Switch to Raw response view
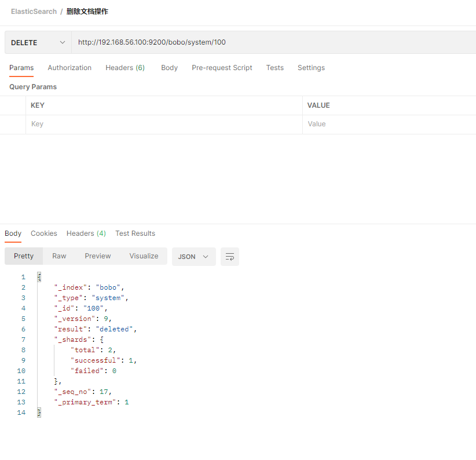 click(59, 256)
